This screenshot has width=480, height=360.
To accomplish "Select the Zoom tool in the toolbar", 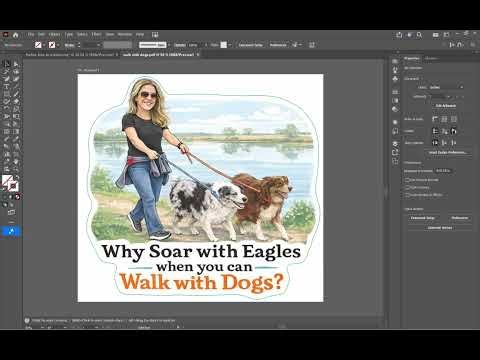I will pyautogui.click(x=16, y=169).
